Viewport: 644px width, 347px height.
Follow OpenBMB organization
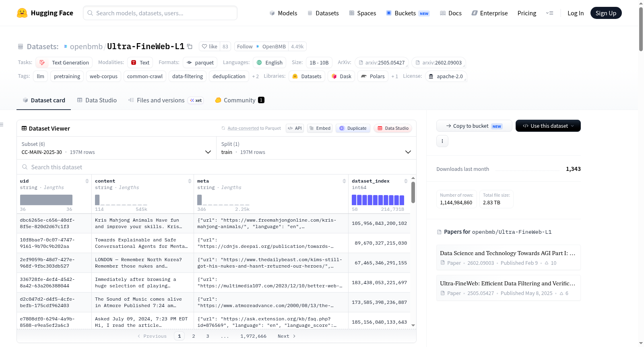pos(262,46)
